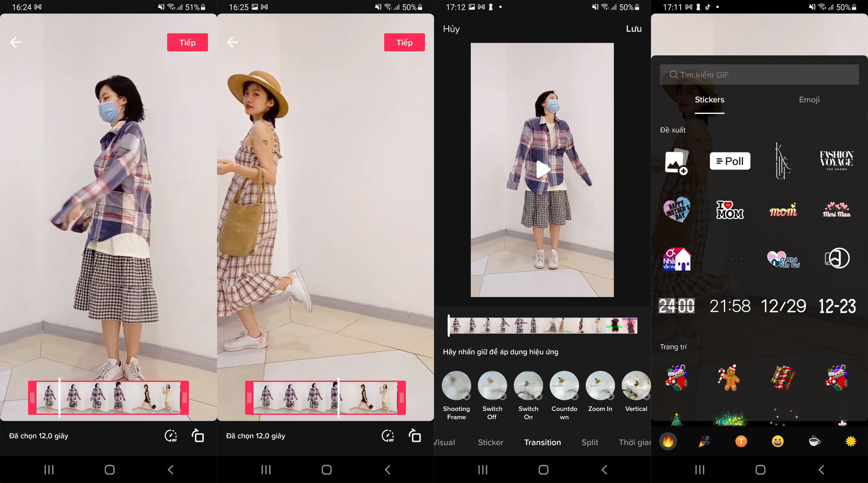The image size is (868, 483).
Task: Tap the rotate icon in first screen
Action: (198, 436)
